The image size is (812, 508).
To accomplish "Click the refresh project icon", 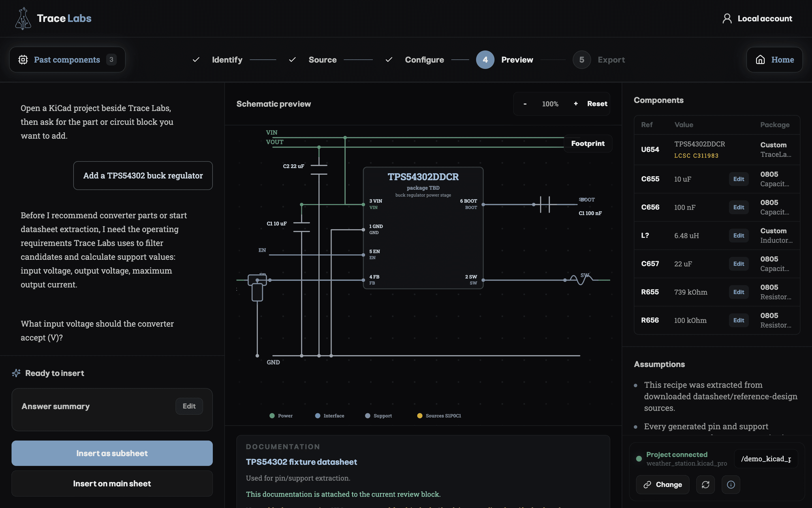I will click(705, 484).
